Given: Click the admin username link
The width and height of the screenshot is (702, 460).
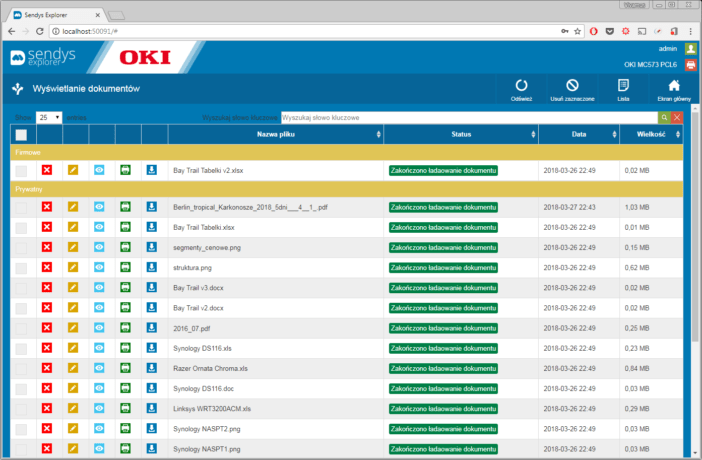Looking at the screenshot, I should 668,48.
